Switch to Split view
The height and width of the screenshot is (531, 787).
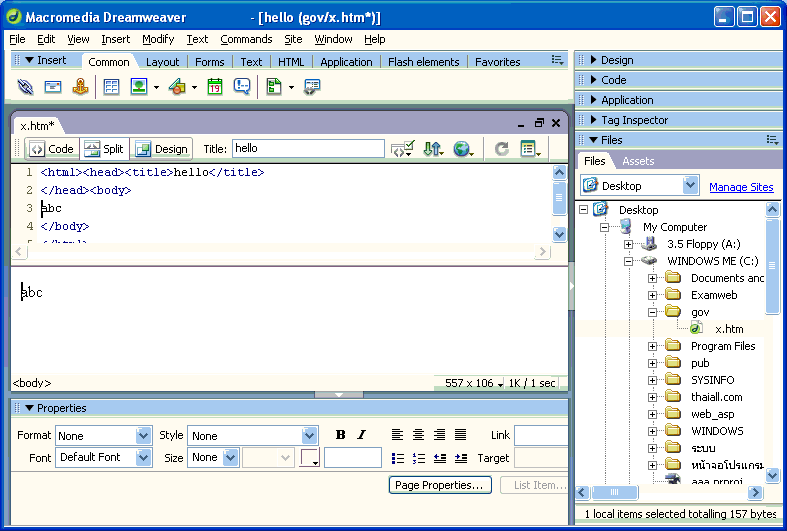pos(104,149)
